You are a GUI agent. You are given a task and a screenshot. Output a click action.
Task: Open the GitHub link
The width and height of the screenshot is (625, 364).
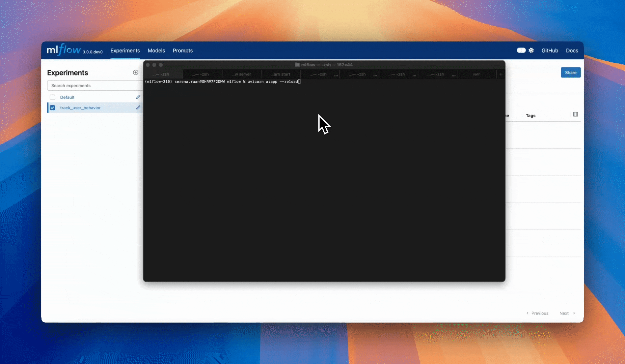coord(550,51)
